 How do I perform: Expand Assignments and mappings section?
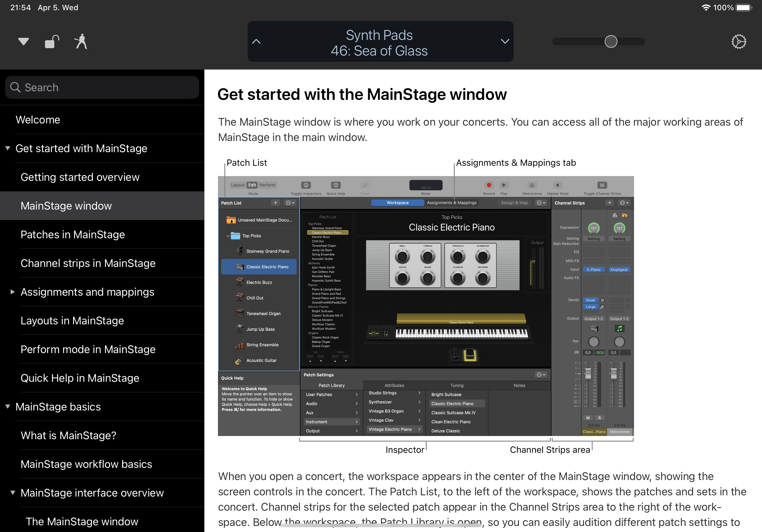point(13,292)
